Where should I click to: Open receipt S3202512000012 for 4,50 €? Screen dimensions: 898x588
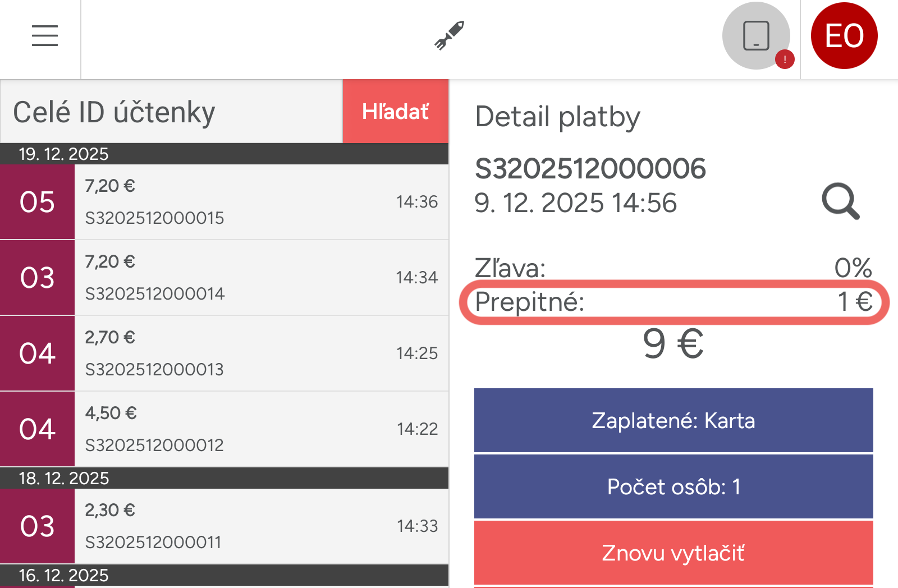[x=261, y=429]
